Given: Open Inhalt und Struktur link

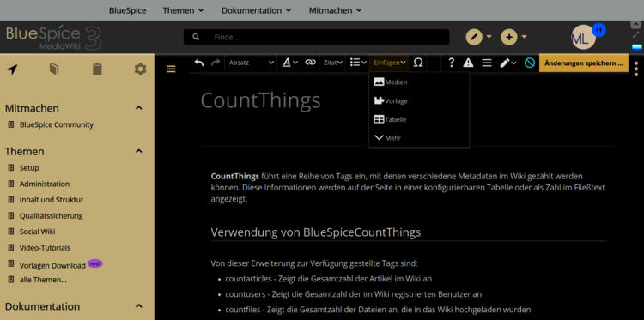Looking at the screenshot, I should (x=52, y=200).
